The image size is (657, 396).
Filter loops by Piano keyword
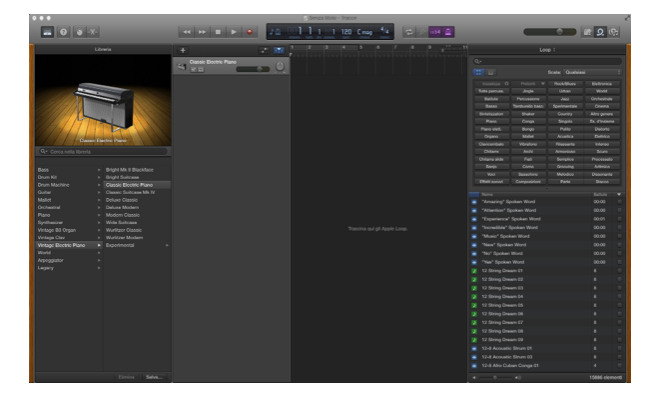point(491,122)
